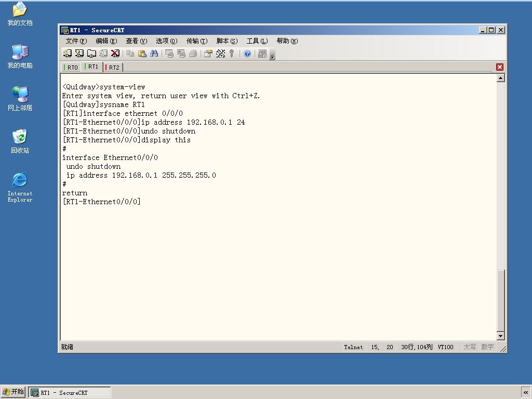Click 'interface Ethernet0/0/0' output line
532x399 pixels.
point(110,157)
